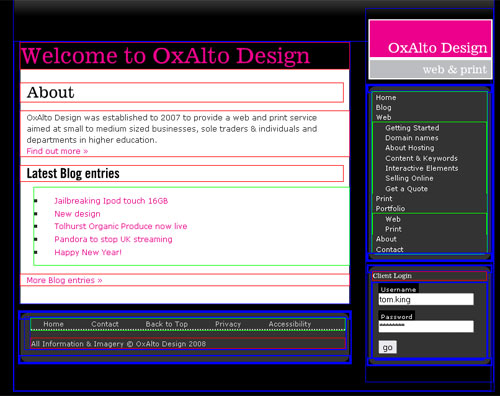
Task: Open the About Hosting submenu link
Action: [410, 148]
